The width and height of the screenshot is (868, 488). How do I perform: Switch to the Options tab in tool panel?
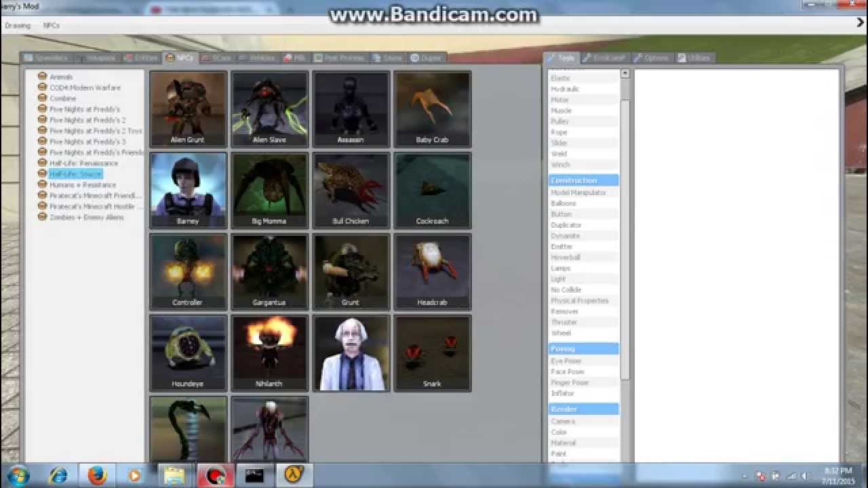[651, 58]
